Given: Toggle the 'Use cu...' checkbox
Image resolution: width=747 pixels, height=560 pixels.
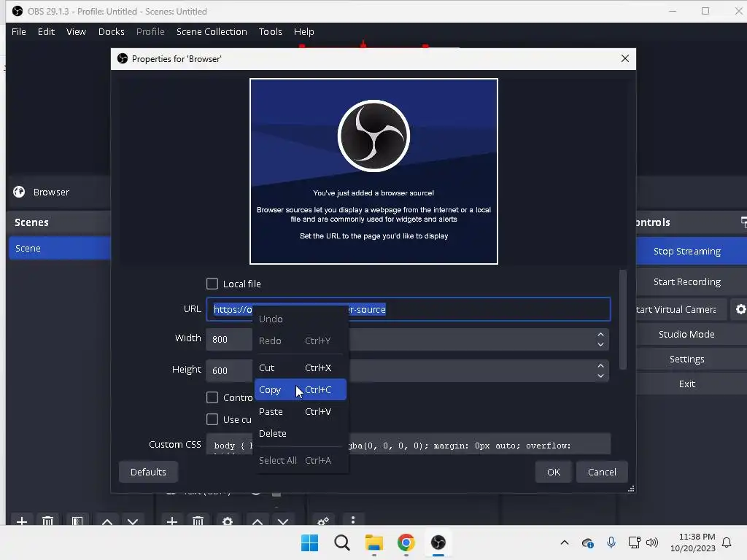Looking at the screenshot, I should coord(212,419).
